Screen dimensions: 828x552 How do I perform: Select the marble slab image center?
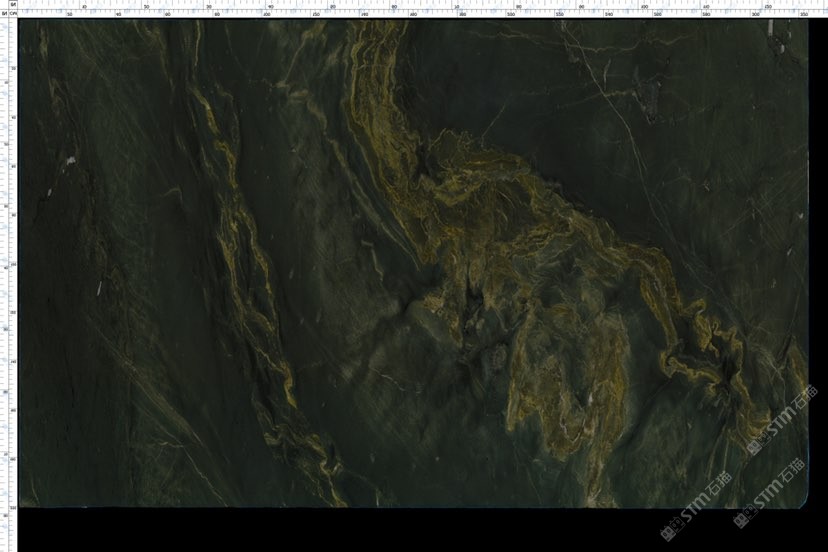click(413, 264)
